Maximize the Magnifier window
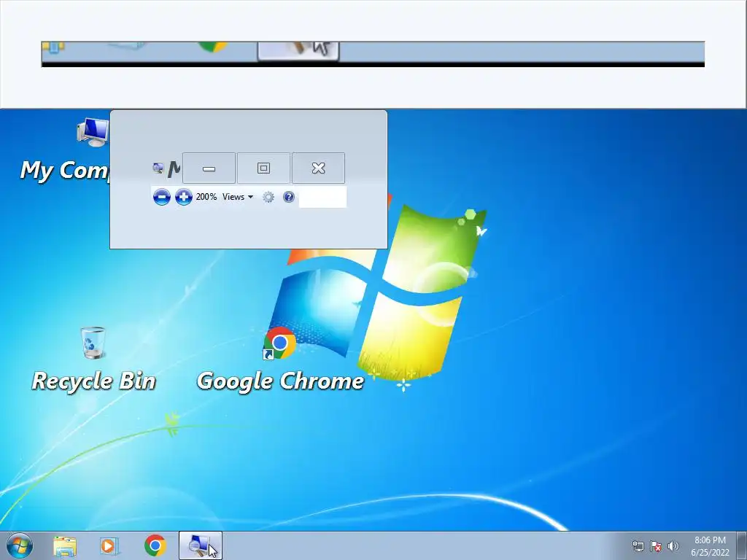 tap(263, 168)
